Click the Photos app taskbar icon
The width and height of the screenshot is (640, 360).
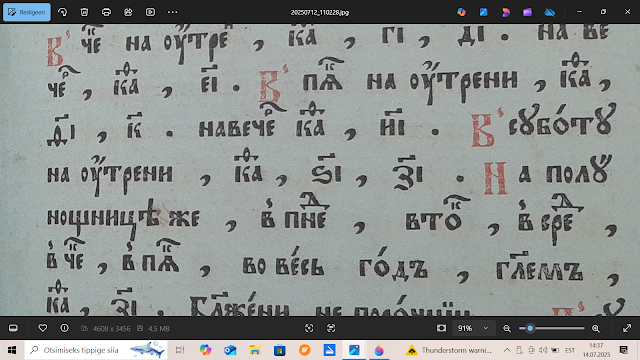click(354, 350)
